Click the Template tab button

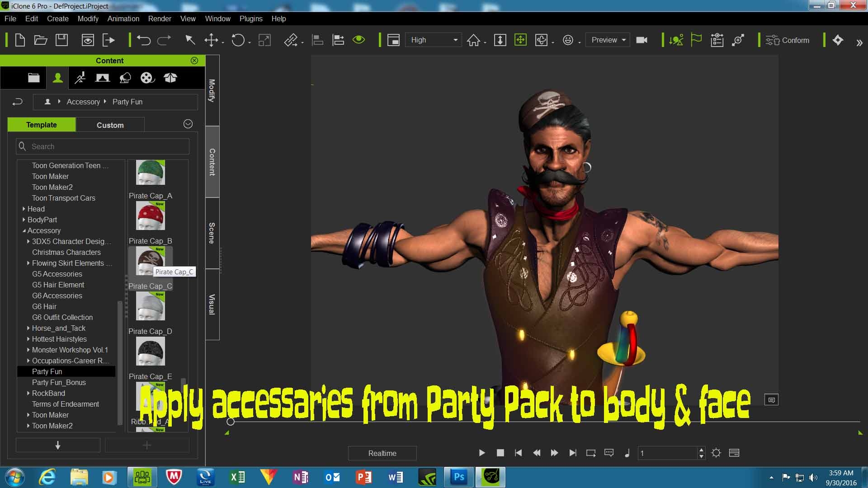[42, 125]
